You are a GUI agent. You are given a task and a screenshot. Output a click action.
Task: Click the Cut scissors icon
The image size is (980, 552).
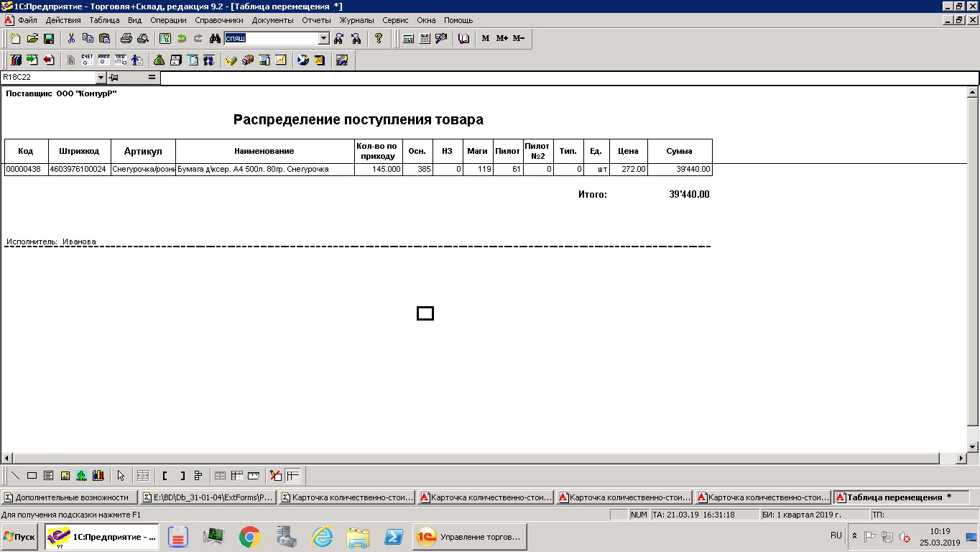[71, 38]
